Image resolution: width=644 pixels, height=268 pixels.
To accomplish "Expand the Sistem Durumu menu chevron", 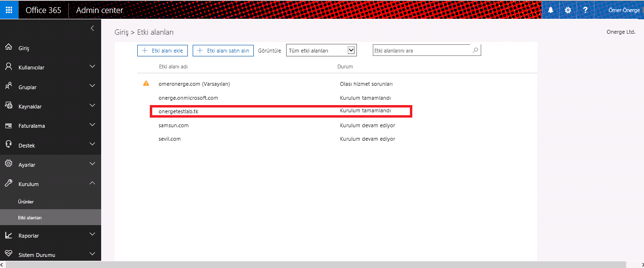I will click(x=92, y=253).
